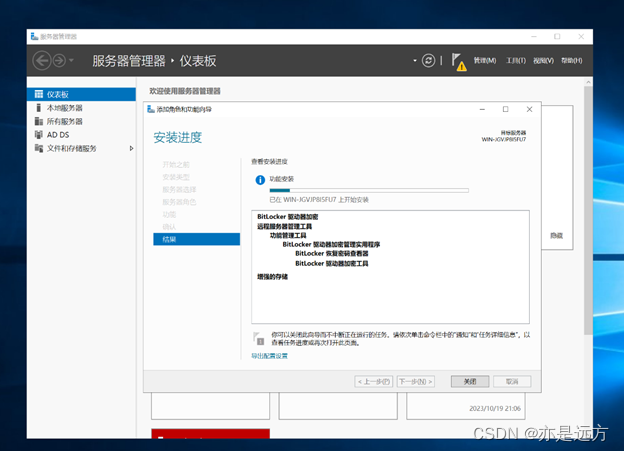Viewport: 625px width, 452px height.
Task: Click the 下一步(N) button
Action: 416,381
